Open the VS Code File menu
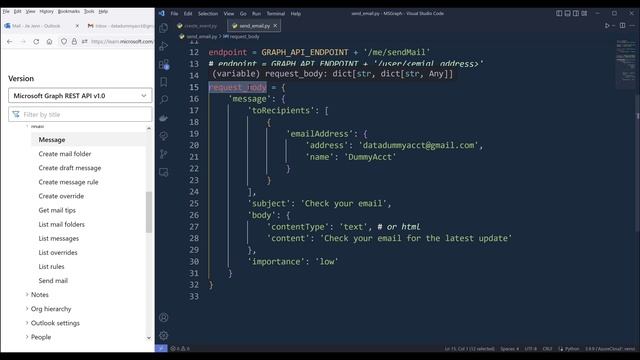 [174, 13]
